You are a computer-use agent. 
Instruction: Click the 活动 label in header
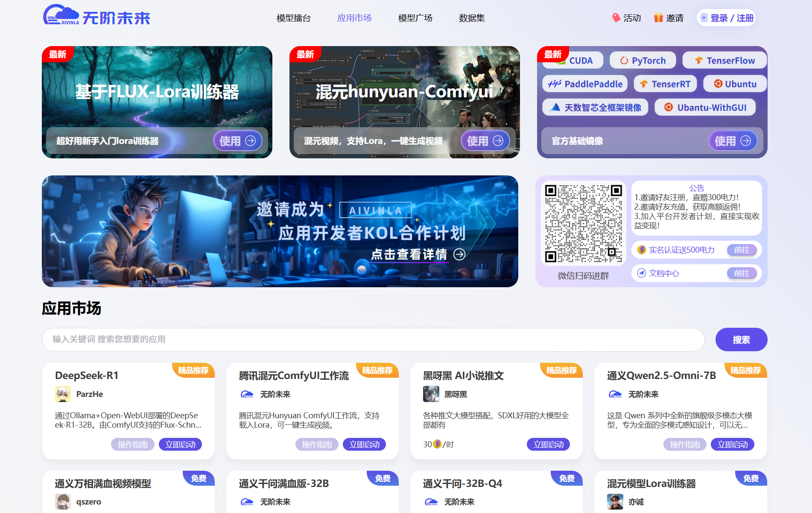tap(632, 18)
